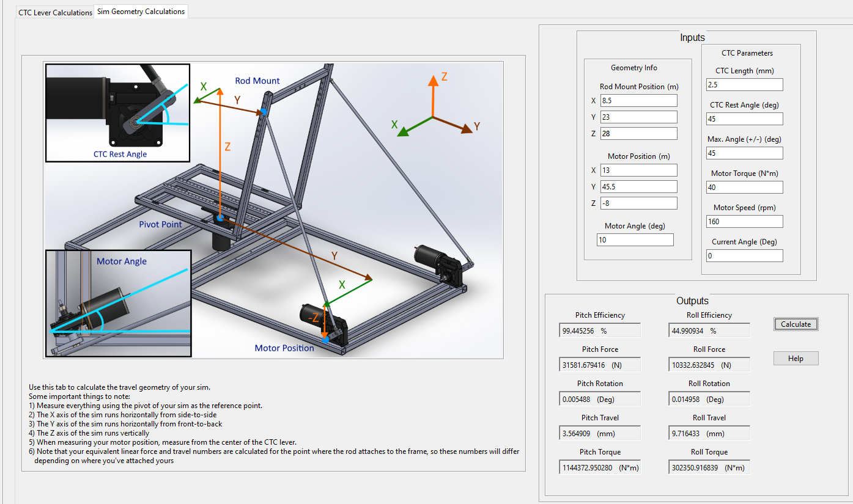This screenshot has width=853, height=504.
Task: Click the Roll Torque output value
Action: (709, 467)
